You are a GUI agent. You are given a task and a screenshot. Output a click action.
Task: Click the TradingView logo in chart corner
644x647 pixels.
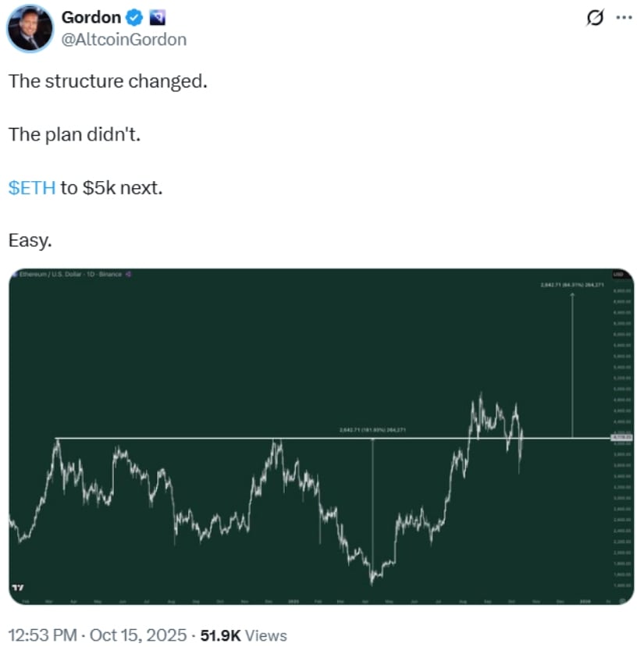point(18,587)
